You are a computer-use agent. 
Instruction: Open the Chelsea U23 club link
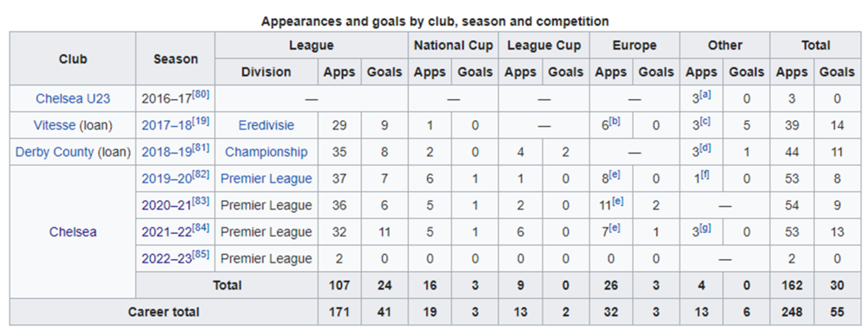pyautogui.click(x=73, y=99)
